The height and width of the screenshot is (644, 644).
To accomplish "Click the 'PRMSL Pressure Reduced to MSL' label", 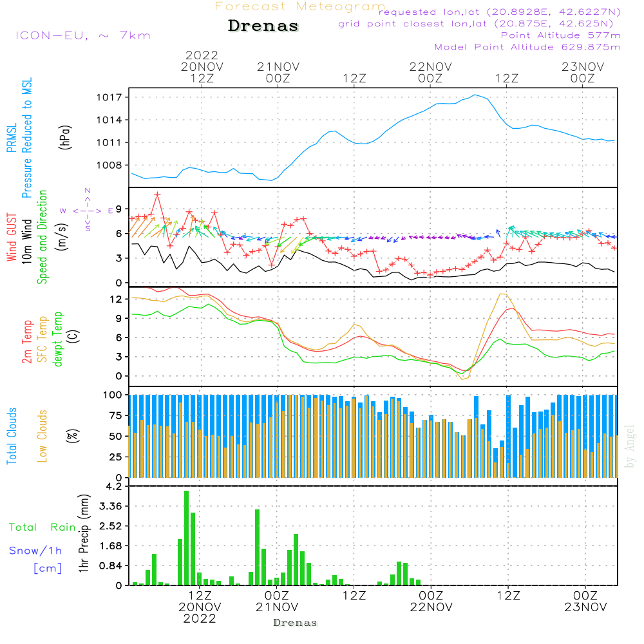I will 19,138.
